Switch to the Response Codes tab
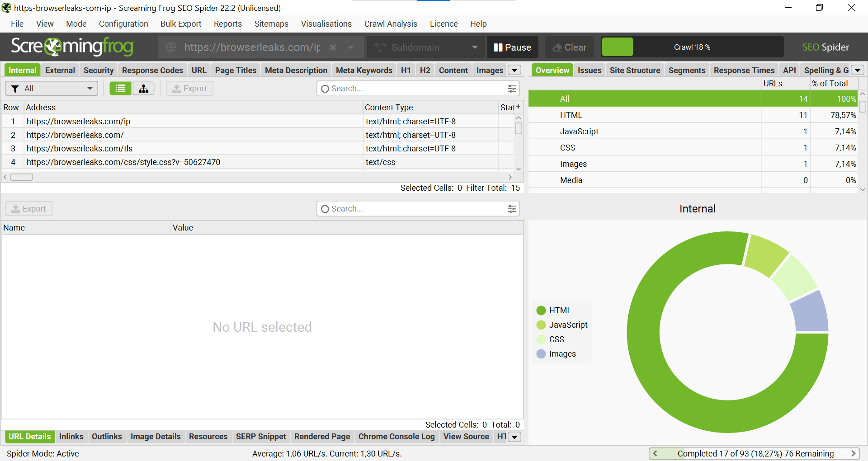Viewport: 868px width, 461px height. pos(152,70)
